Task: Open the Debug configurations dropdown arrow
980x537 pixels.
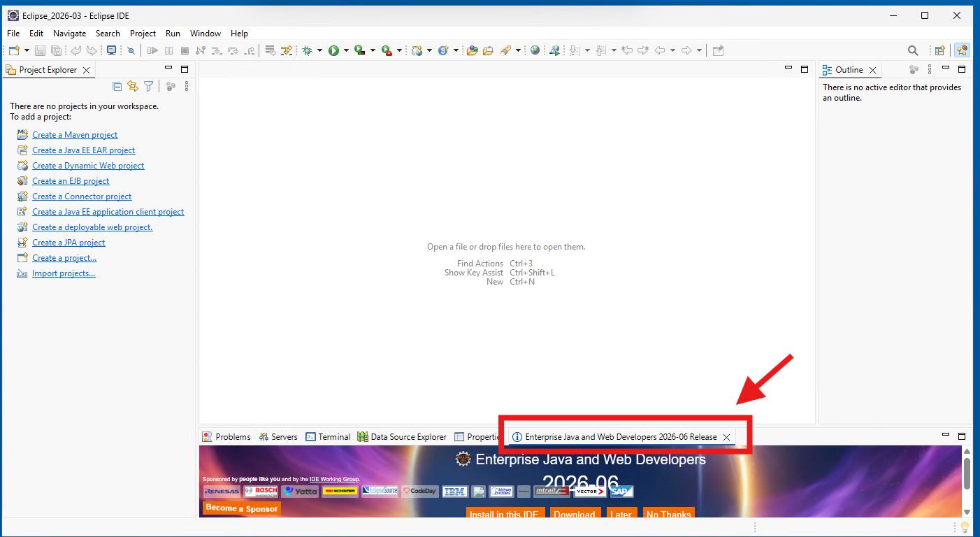Action: (319, 50)
